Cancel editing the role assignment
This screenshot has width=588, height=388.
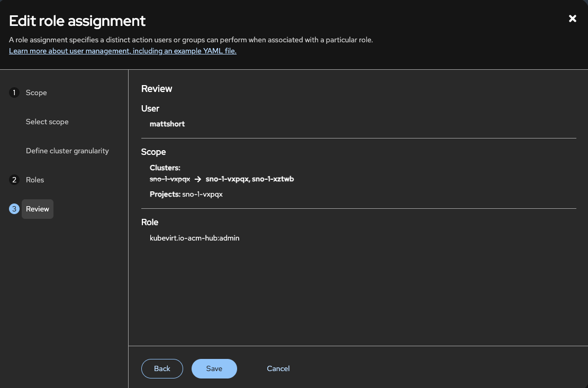278,368
